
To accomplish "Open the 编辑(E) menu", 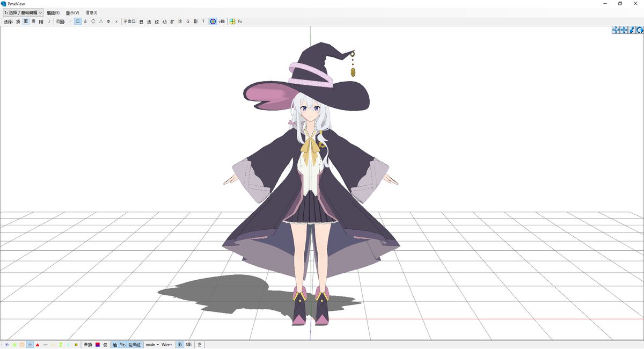I will coord(53,12).
